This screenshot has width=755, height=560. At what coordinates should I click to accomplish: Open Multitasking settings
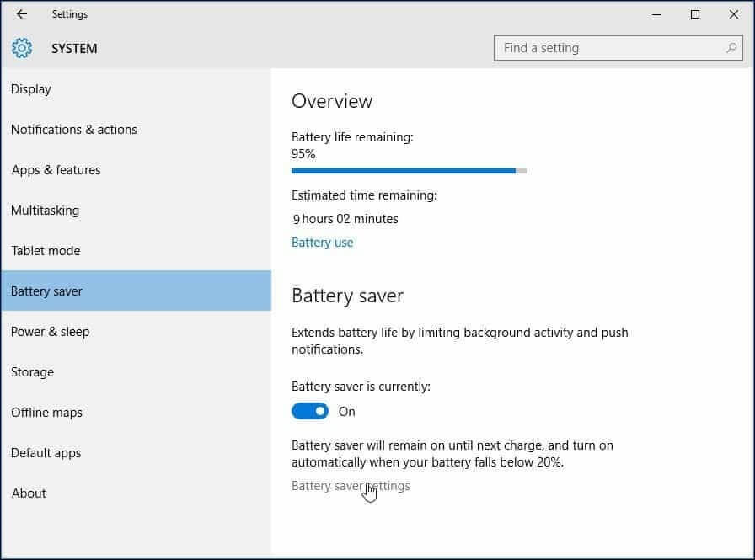(x=45, y=211)
